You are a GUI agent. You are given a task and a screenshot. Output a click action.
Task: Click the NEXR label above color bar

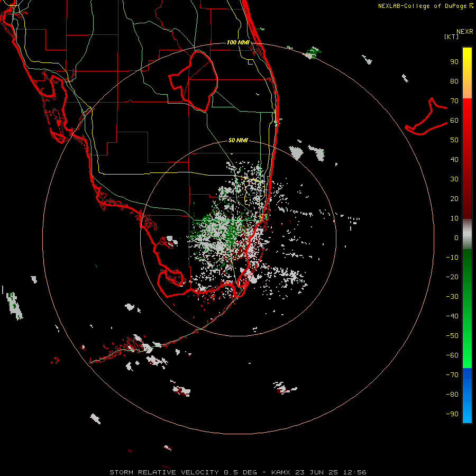pyautogui.click(x=465, y=31)
